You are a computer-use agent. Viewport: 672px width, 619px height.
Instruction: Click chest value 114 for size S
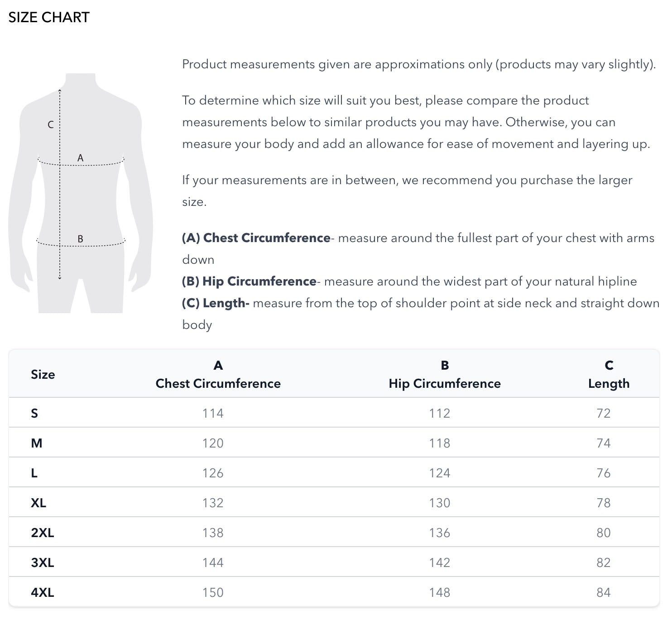[x=213, y=413]
